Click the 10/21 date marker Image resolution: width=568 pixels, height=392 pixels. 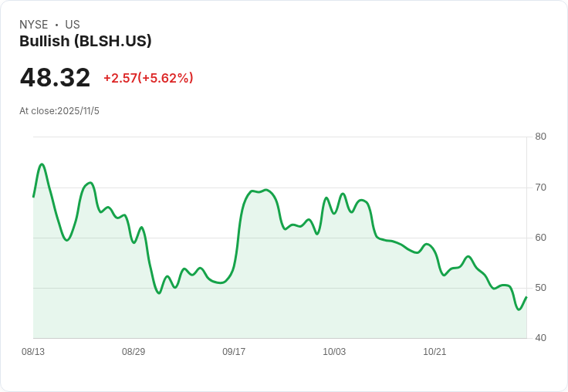[434, 352]
